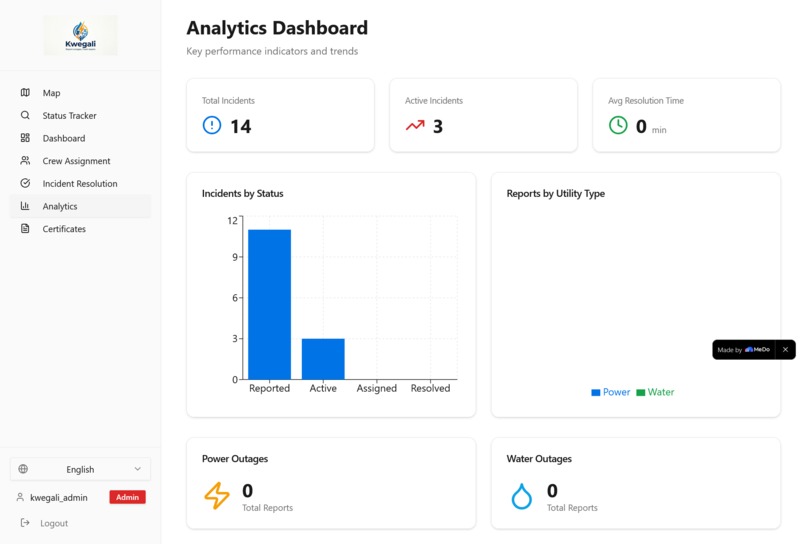
Task: Click the Water Outages droplet icon
Action: [522, 496]
